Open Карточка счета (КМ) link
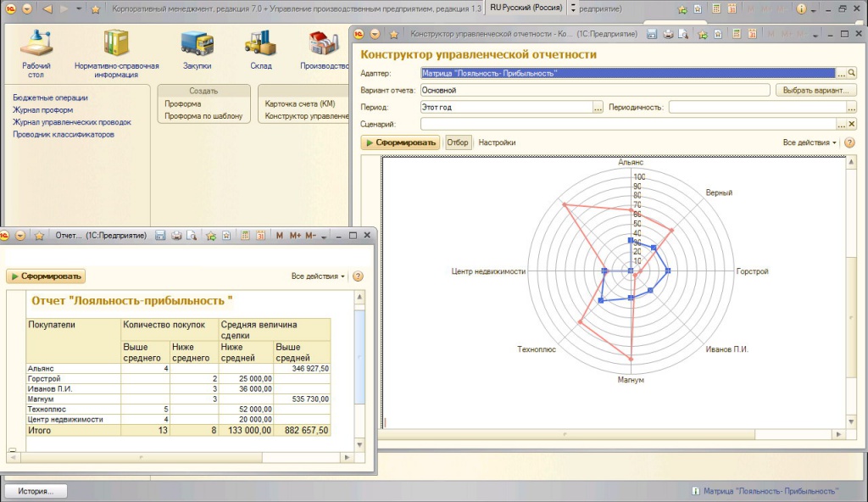 pos(300,103)
